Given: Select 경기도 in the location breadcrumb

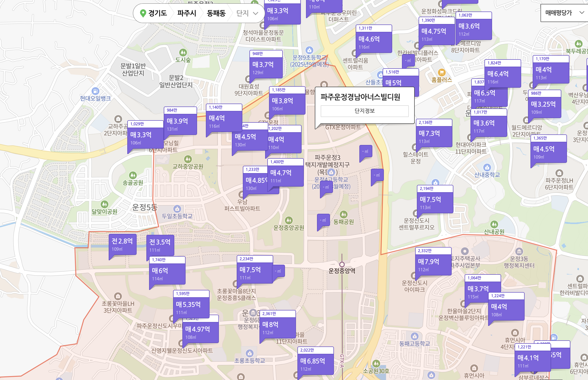Looking at the screenshot, I should 158,13.
